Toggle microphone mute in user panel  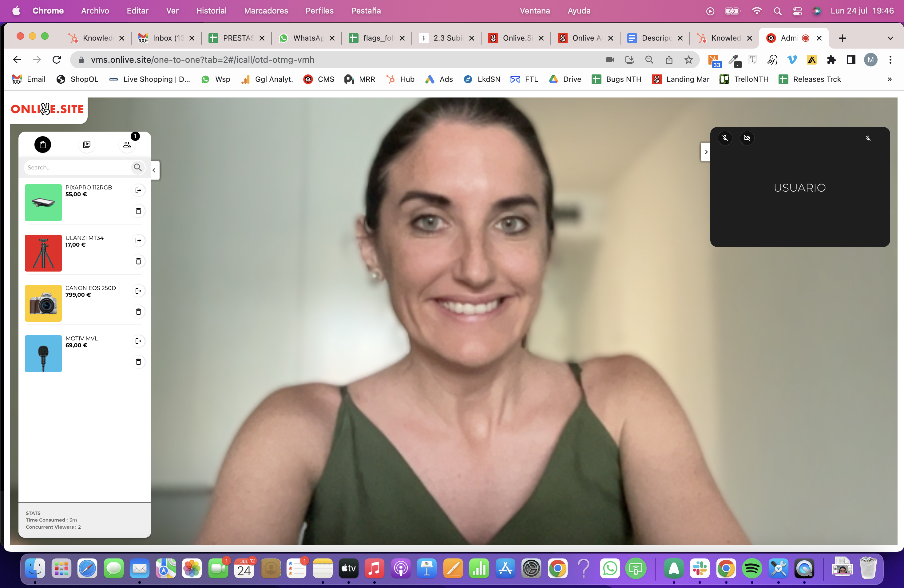[x=725, y=138]
